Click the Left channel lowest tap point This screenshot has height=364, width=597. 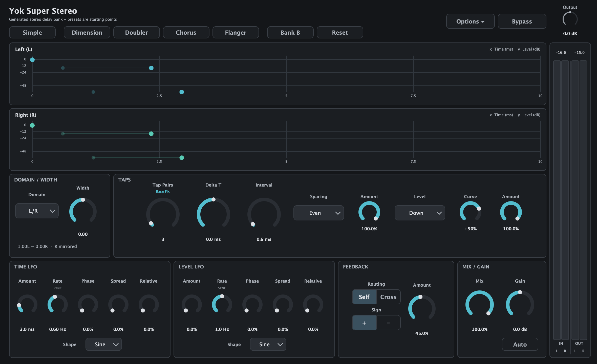pyautogui.click(x=182, y=92)
